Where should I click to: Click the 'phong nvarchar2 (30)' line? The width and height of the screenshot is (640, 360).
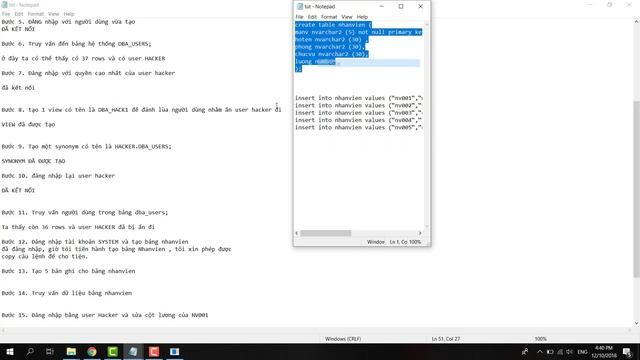[330, 47]
